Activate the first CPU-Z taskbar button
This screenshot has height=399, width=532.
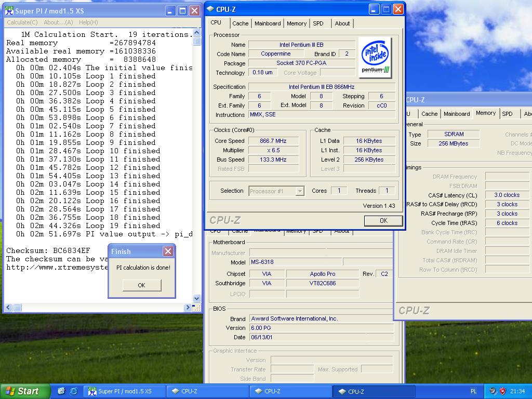[x=208, y=391]
